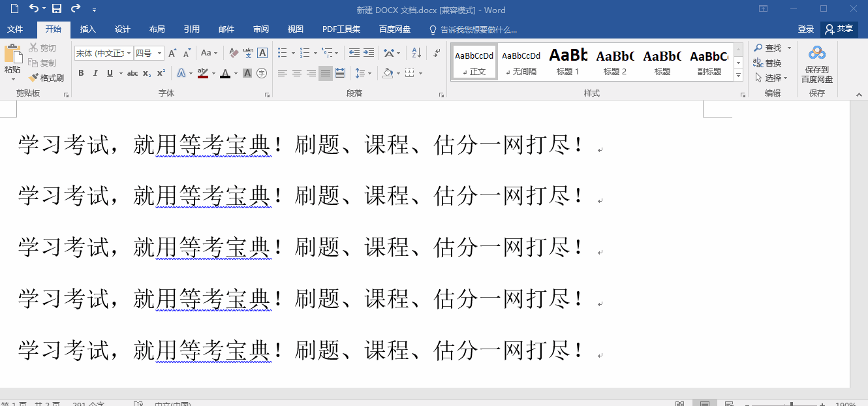This screenshot has width=868, height=406.
Task: Open the font dialog launcher
Action: tap(267, 95)
